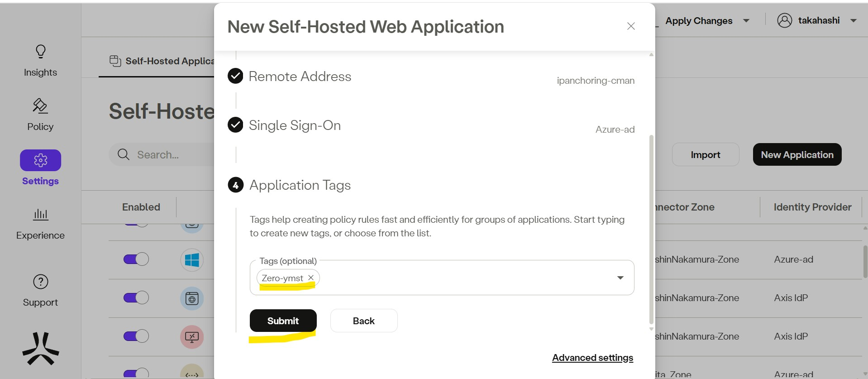Toggle the remote desktop application switch
868x379 pixels.
click(x=136, y=336)
